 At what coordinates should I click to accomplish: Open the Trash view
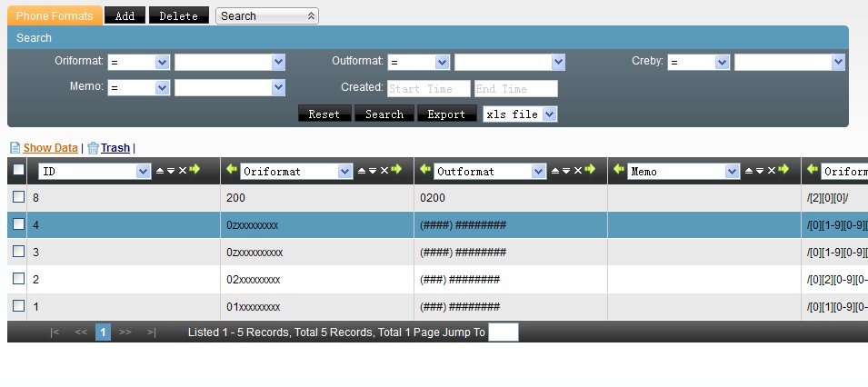click(115, 147)
